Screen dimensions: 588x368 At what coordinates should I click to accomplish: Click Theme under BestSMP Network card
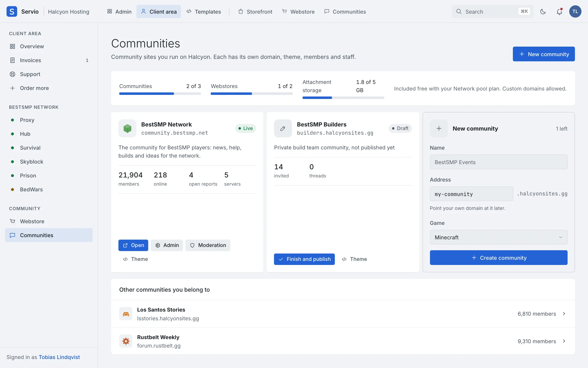pyautogui.click(x=135, y=259)
